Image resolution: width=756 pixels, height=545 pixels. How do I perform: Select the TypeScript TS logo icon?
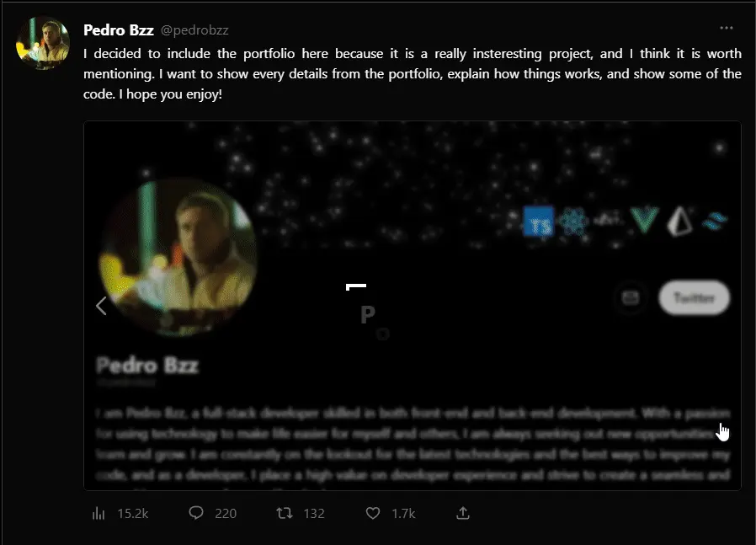click(x=539, y=222)
